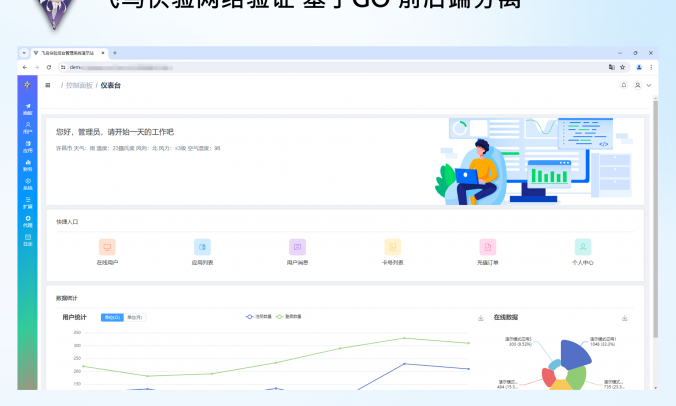676x406 pixels.
Task: Open the 财务 section in the sidebar
Action: pyautogui.click(x=28, y=165)
